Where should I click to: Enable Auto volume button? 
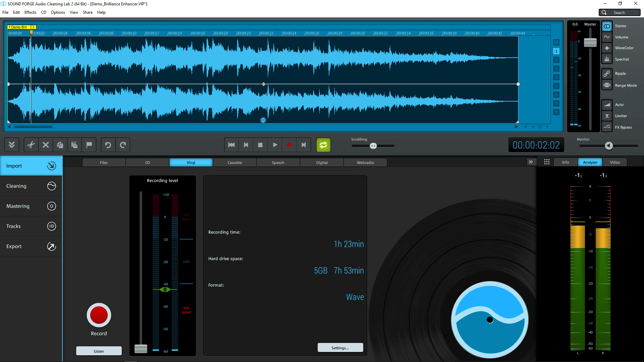click(x=607, y=105)
